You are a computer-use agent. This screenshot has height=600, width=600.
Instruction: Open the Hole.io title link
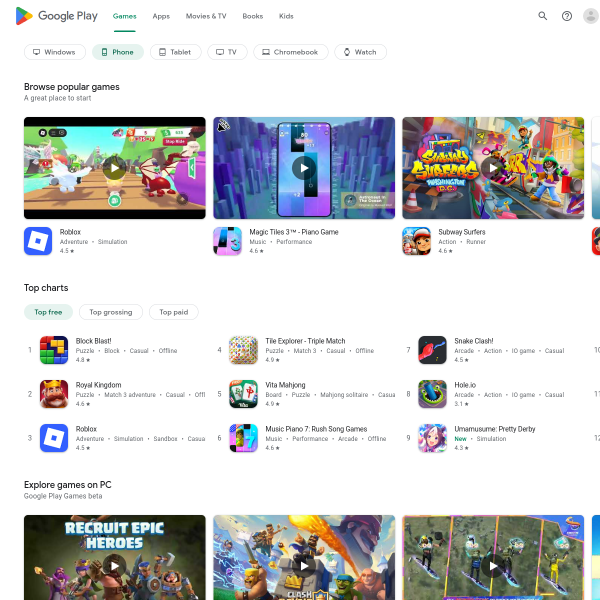tap(465, 385)
